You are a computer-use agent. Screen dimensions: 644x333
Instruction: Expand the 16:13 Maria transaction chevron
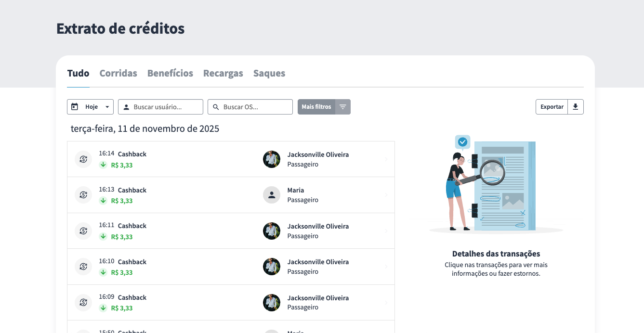coord(386,195)
